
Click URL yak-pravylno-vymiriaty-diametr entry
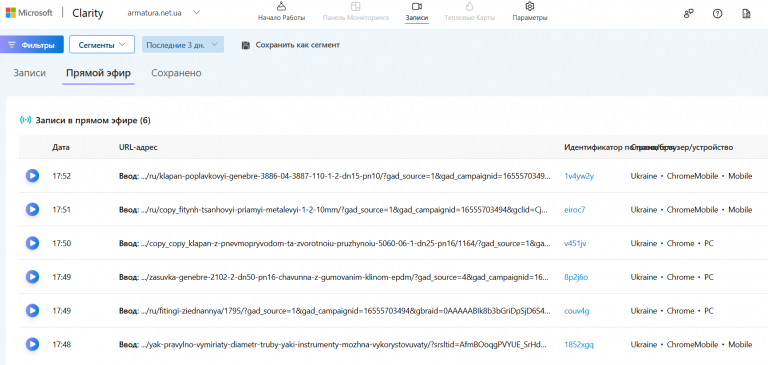click(333, 345)
